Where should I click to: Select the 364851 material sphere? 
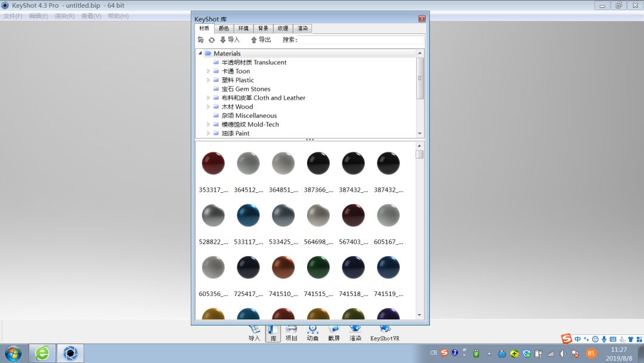[x=283, y=164]
